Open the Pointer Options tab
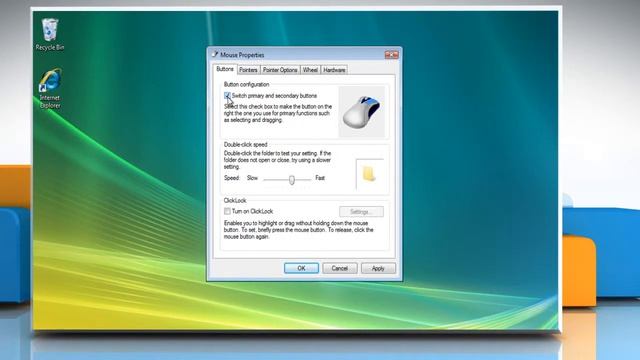This screenshot has width=640, height=360. [280, 70]
